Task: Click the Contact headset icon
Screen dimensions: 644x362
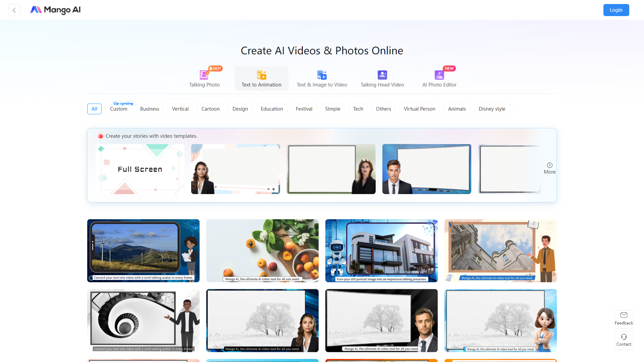Action: tap(624, 337)
